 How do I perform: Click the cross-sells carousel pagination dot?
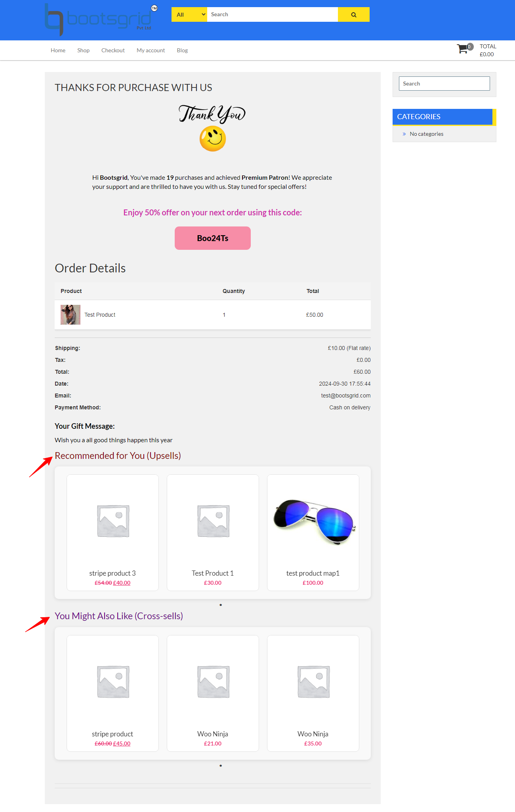[x=221, y=766]
